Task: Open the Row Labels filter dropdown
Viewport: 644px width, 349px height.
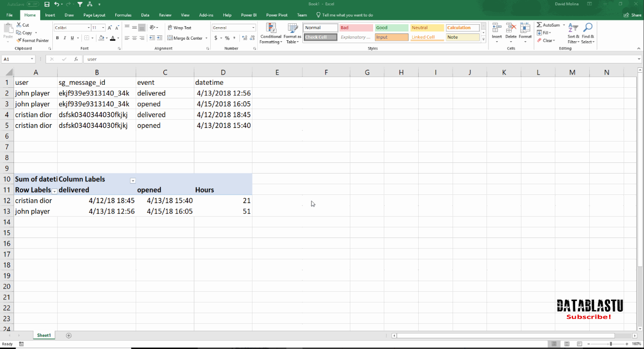Action: 53,191
